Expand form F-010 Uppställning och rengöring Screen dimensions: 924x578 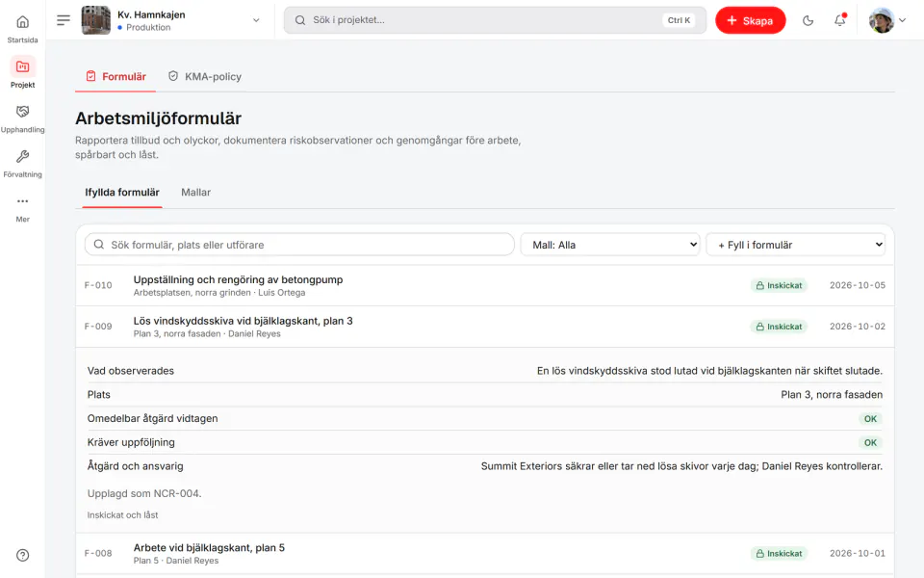(484, 285)
